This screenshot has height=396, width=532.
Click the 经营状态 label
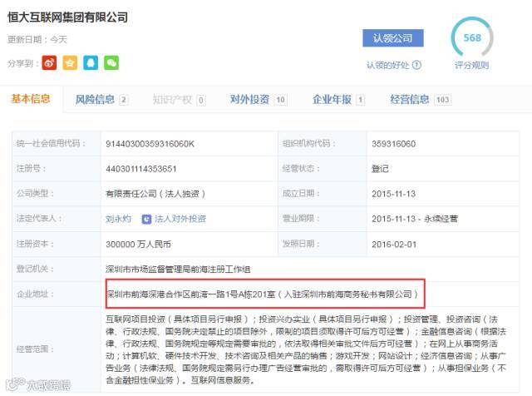301,168
